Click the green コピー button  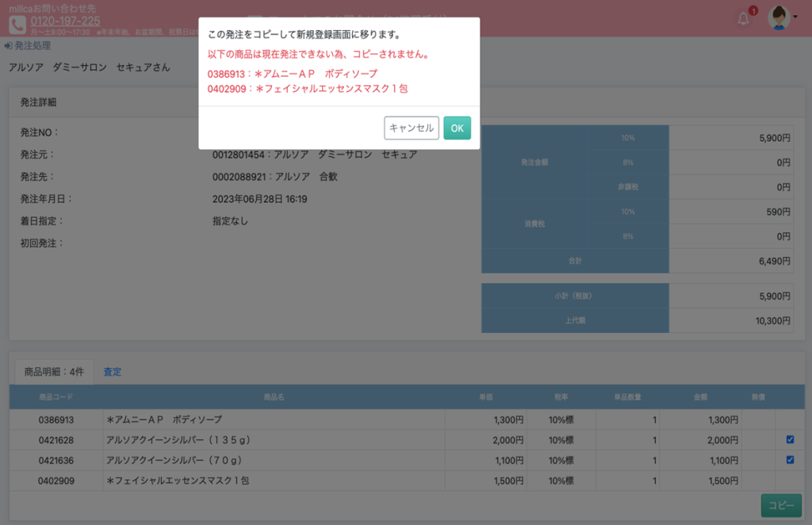coord(780,506)
